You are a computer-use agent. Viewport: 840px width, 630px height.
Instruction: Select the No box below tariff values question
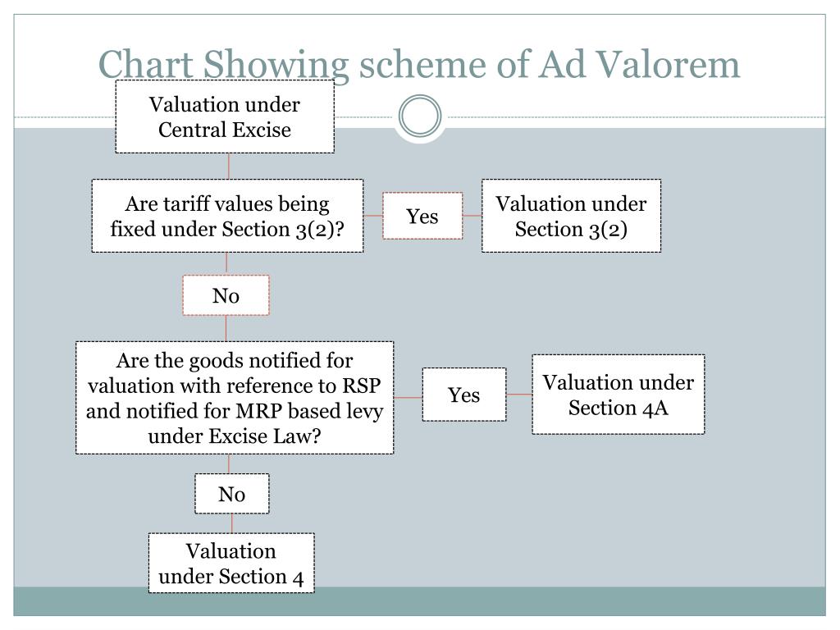tap(226, 295)
